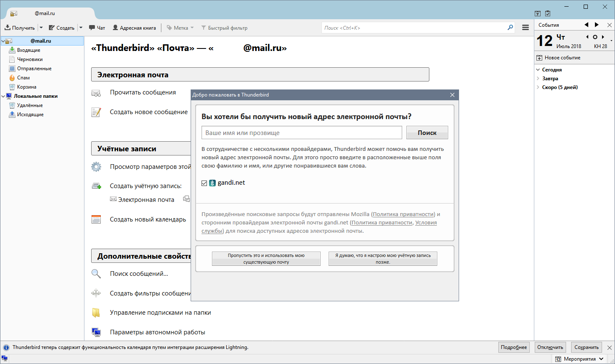Click the today circle in the mini calendar
The width and height of the screenshot is (615, 364).
point(595,37)
